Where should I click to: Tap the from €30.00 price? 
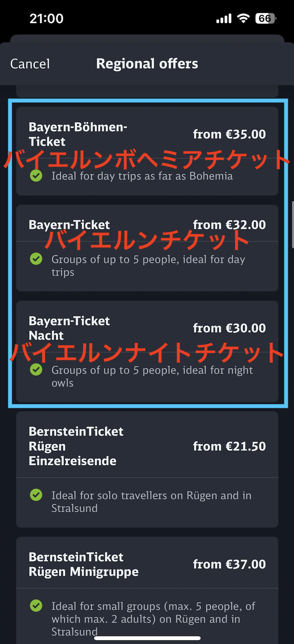[229, 328]
